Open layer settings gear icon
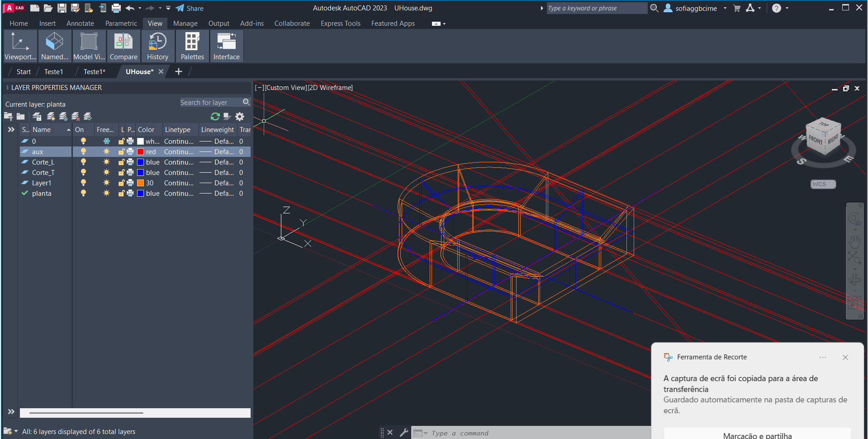868x439 pixels. tap(240, 117)
